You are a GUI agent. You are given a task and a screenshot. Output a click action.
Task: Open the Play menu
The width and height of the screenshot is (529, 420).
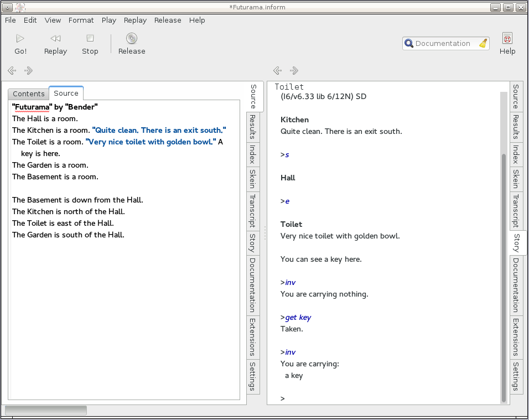click(x=109, y=20)
